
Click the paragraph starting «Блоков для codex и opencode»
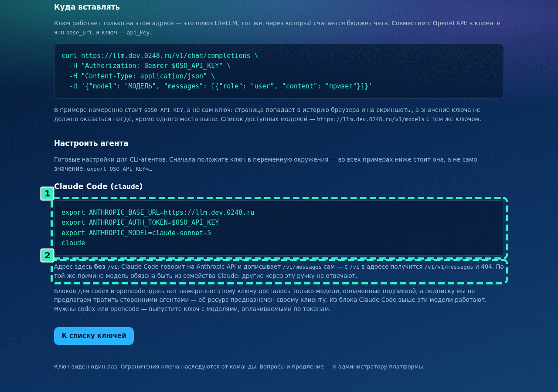[x=270, y=300]
